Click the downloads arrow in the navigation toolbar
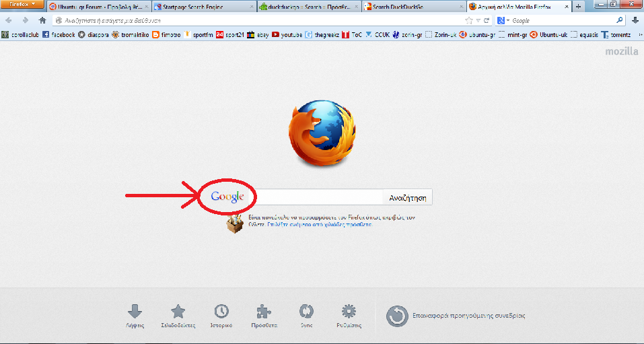Screen dimensions: 644x344 [x=635, y=20]
